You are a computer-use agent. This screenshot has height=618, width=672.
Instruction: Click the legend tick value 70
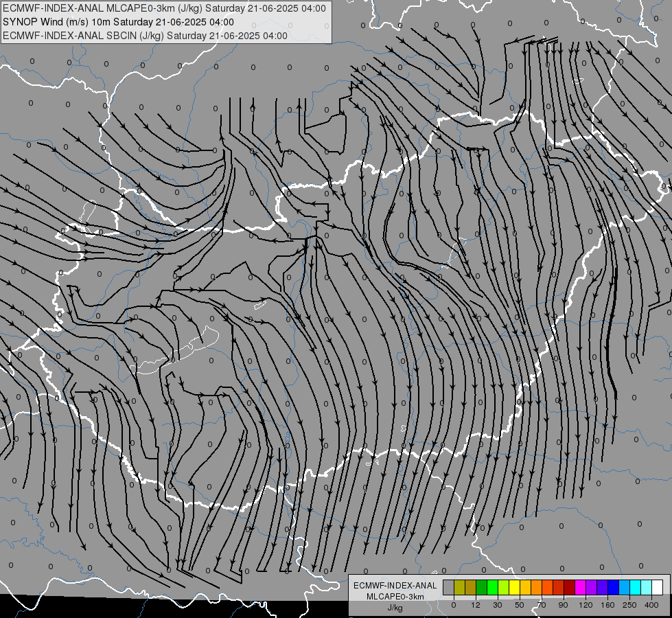pos(542,605)
